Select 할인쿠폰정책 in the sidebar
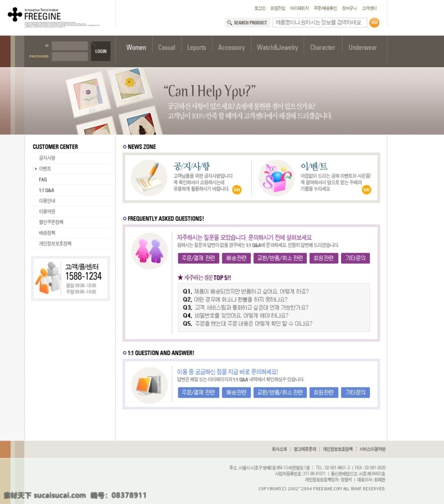The width and height of the screenshot is (444, 504). (x=51, y=222)
